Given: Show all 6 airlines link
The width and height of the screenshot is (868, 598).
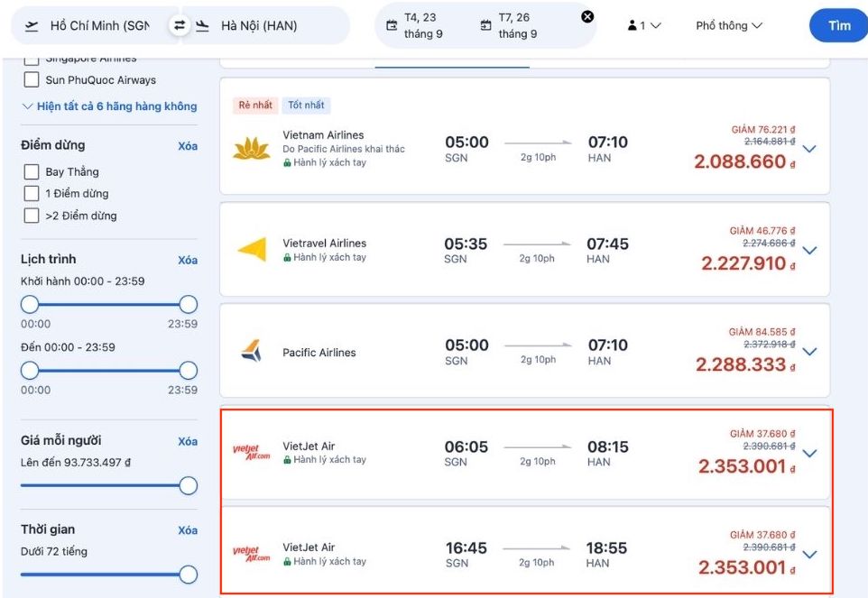Looking at the screenshot, I should (109, 106).
